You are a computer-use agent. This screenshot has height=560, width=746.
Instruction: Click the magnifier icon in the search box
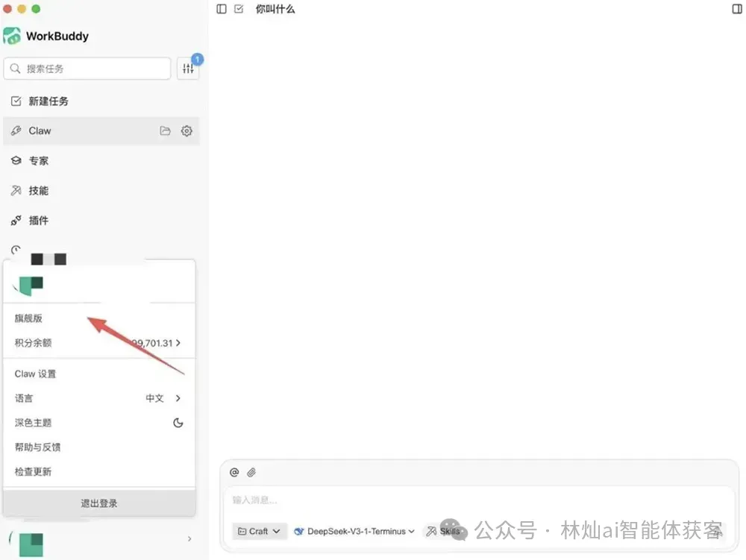tap(15, 69)
